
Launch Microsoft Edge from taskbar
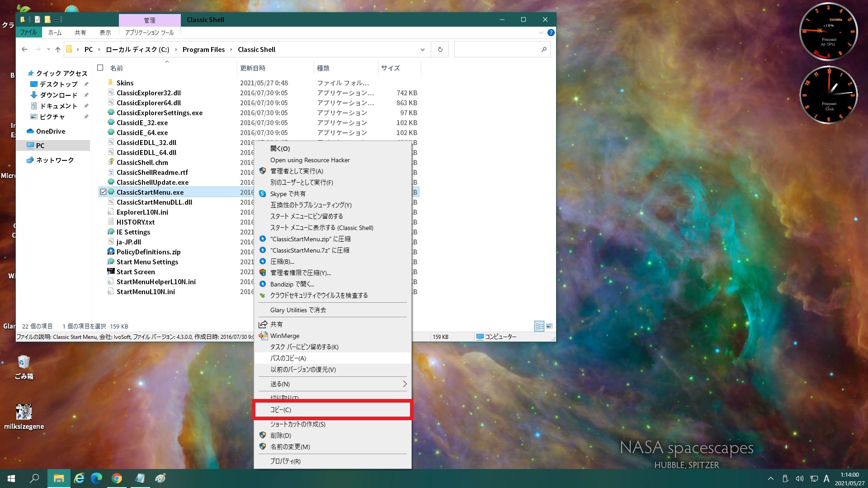pos(97,478)
